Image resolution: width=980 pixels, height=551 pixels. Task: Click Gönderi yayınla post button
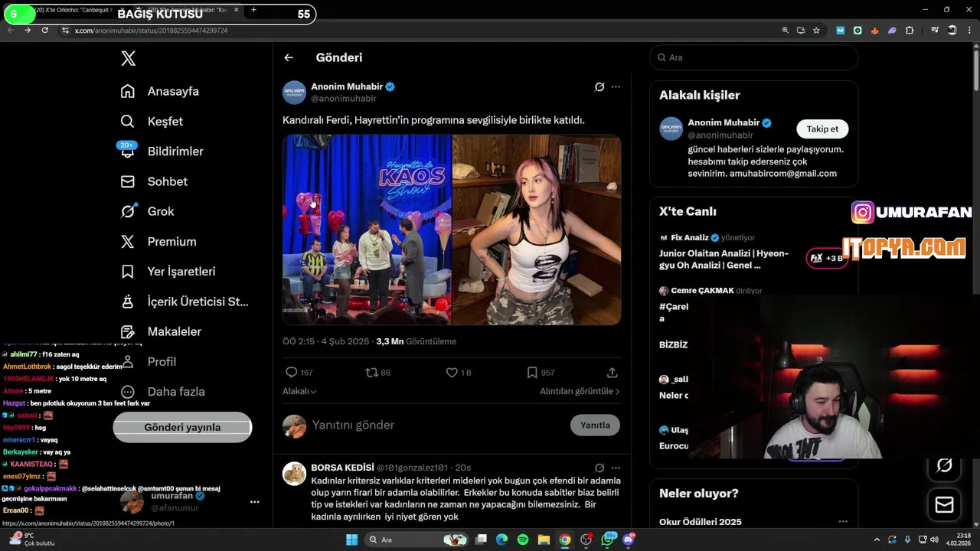click(x=182, y=427)
